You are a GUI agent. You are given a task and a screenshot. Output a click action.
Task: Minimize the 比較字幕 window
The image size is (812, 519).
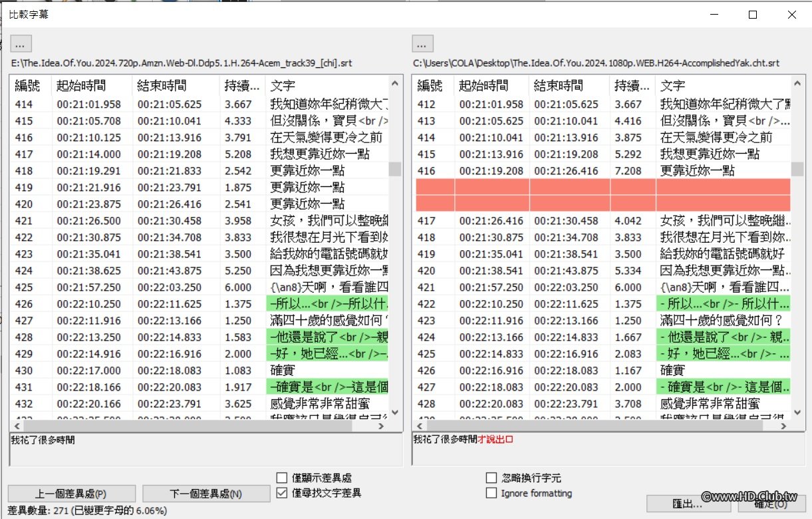[x=714, y=14]
